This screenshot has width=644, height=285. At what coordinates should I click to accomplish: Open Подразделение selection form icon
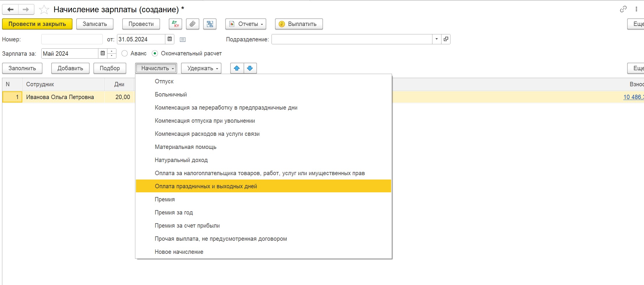coord(446,39)
